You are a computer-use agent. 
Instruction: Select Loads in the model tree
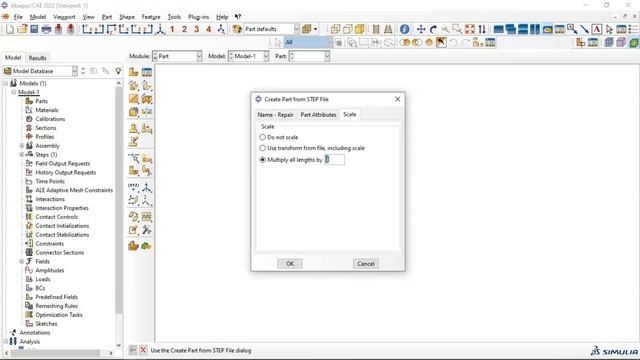(42, 279)
